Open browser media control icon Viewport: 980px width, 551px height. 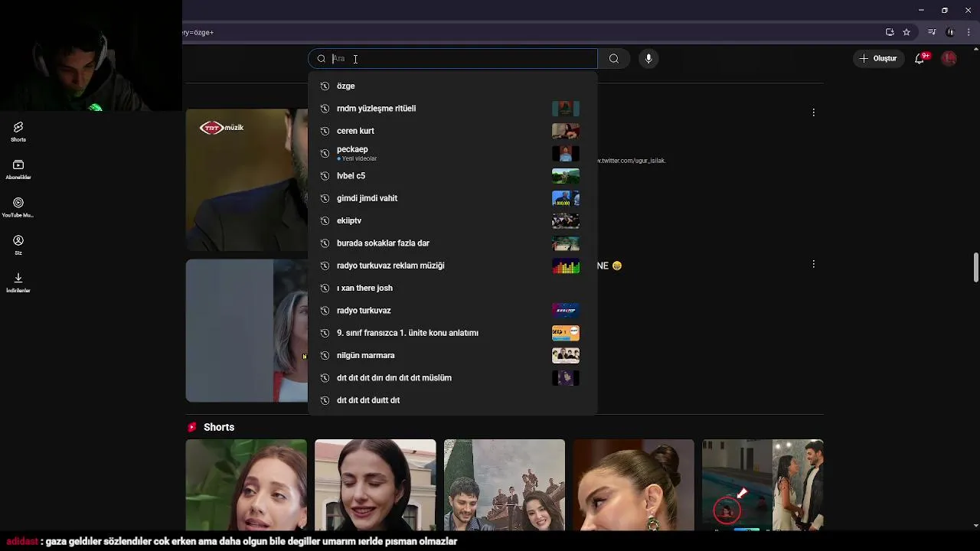point(932,32)
